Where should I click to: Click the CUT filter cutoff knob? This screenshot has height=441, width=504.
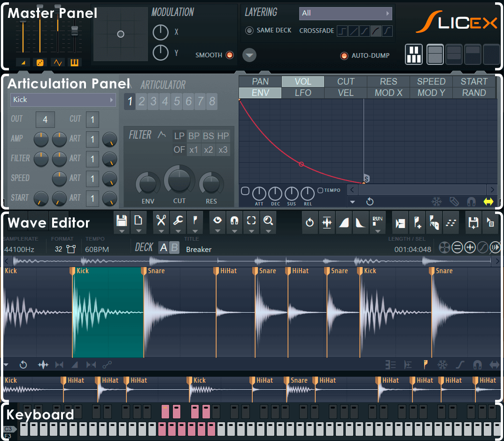(x=179, y=180)
